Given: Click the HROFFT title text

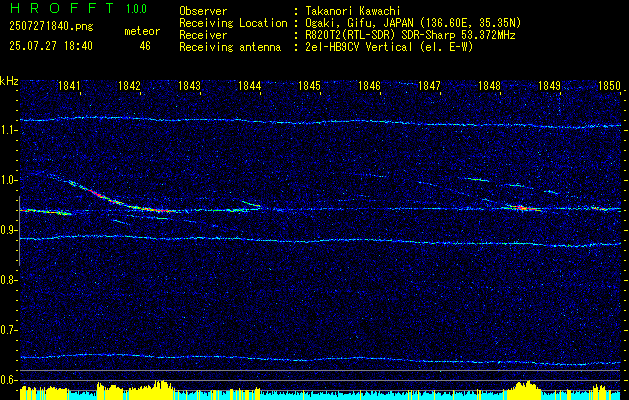Looking at the screenshot, I should tap(62, 8).
